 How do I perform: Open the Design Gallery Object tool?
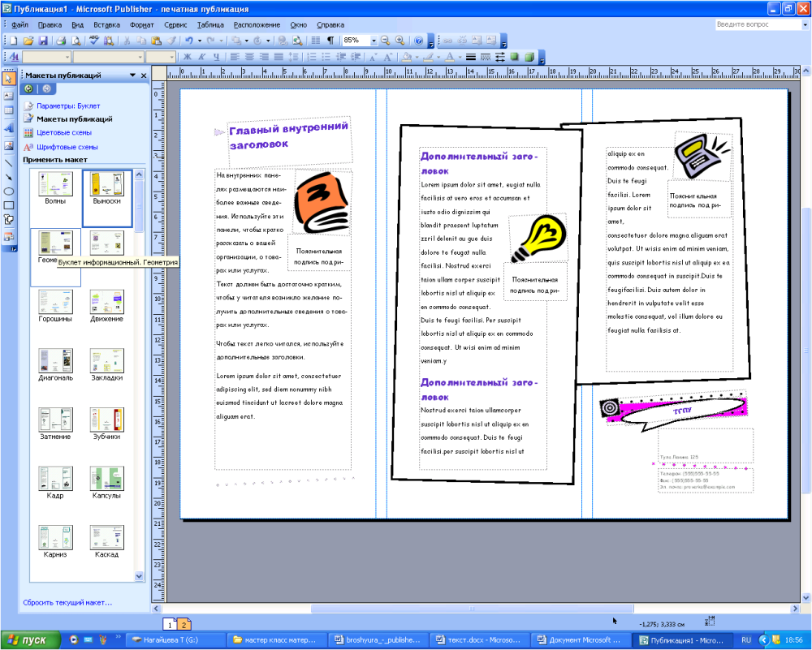(x=8, y=236)
